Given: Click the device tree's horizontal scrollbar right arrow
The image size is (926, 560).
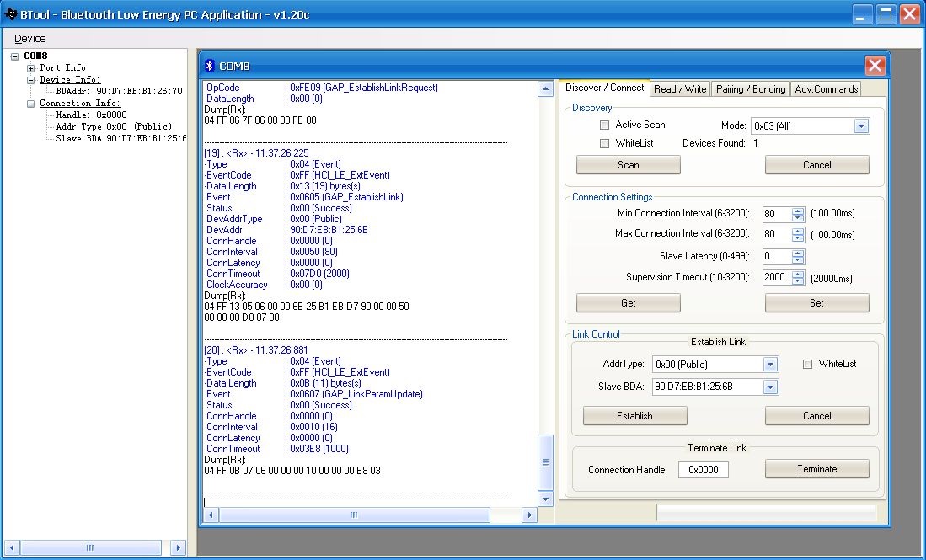Looking at the screenshot, I should click(x=178, y=547).
